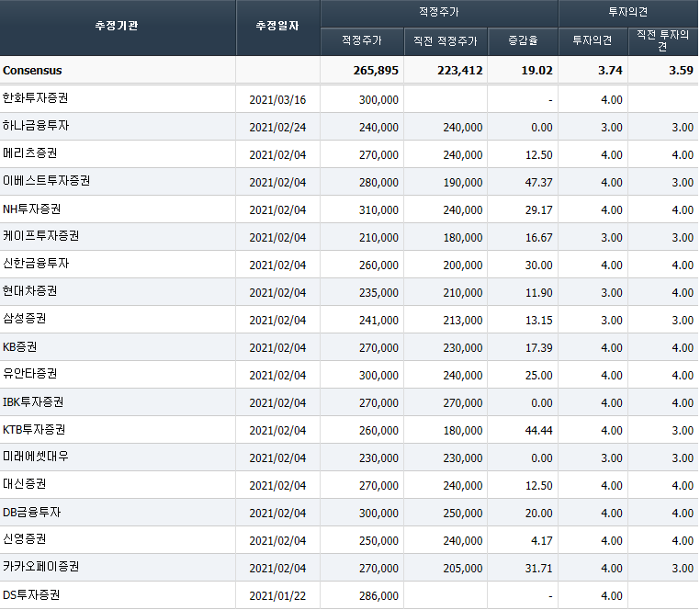Click date 2021/01/22 for DS투자증권
Image resolution: width=700 pixels, height=610 pixels.
277,596
